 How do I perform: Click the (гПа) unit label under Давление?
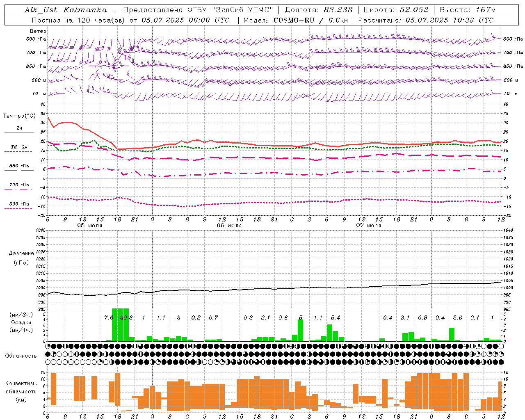pyautogui.click(x=21, y=262)
